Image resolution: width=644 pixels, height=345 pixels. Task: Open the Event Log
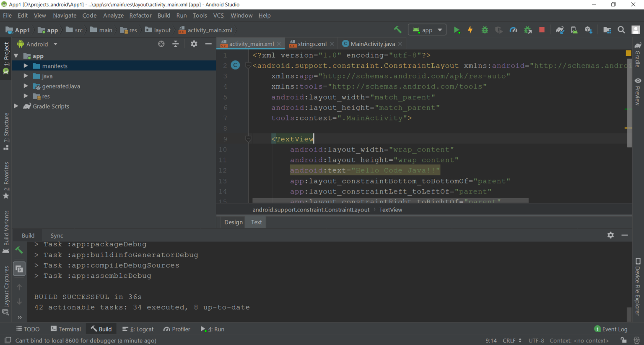(611, 329)
